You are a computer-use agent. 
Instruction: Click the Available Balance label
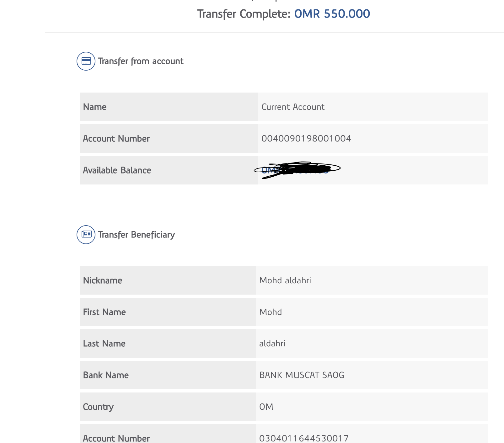[117, 170]
